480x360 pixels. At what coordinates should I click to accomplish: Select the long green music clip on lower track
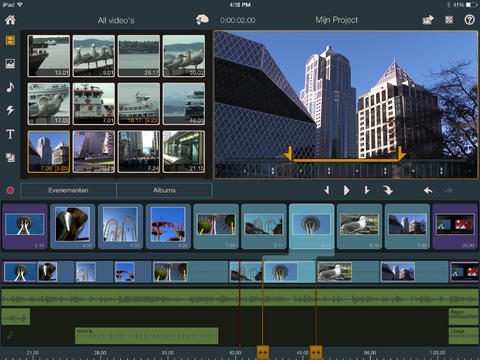[x=147, y=336]
